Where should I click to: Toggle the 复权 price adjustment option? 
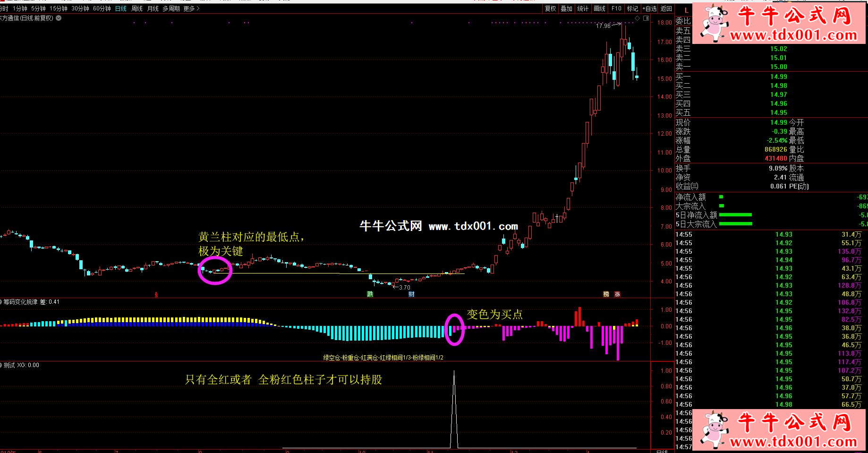coord(550,9)
